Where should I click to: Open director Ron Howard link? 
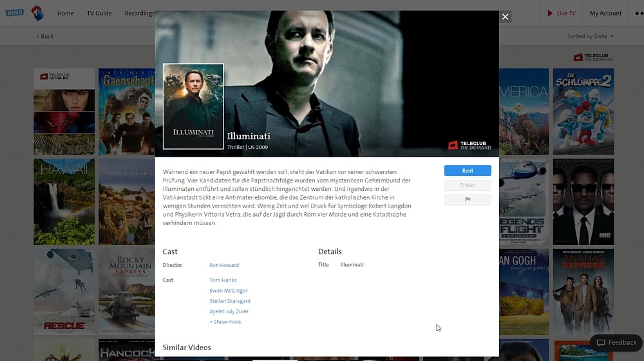224,265
